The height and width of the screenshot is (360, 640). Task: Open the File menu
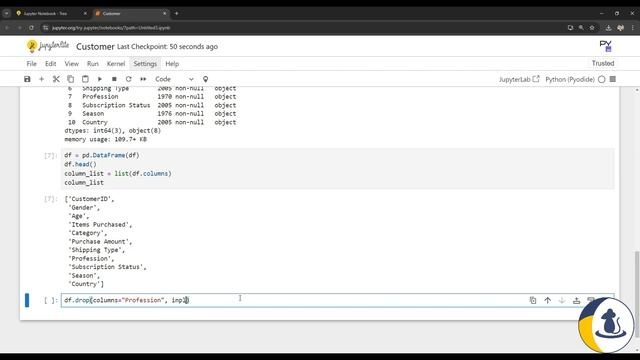tap(31, 64)
